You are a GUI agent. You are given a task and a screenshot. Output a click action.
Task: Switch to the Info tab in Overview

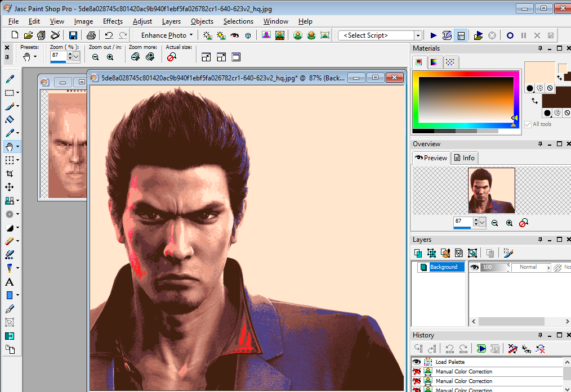click(x=465, y=158)
